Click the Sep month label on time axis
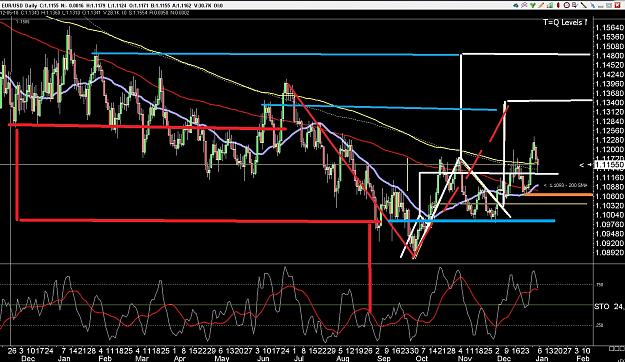Screen dimensions: 625x362 (383, 358)
